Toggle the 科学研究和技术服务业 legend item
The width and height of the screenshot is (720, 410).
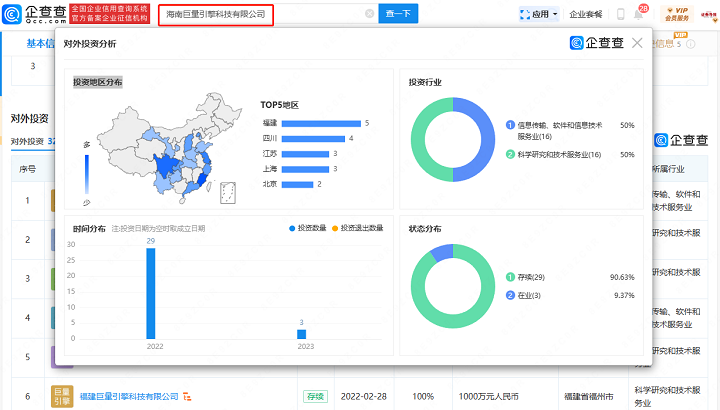(x=553, y=155)
